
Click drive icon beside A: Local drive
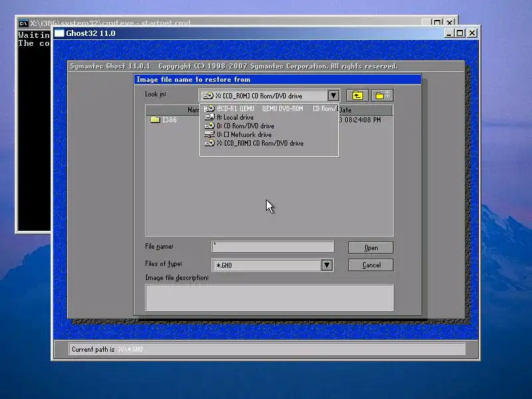(209, 117)
